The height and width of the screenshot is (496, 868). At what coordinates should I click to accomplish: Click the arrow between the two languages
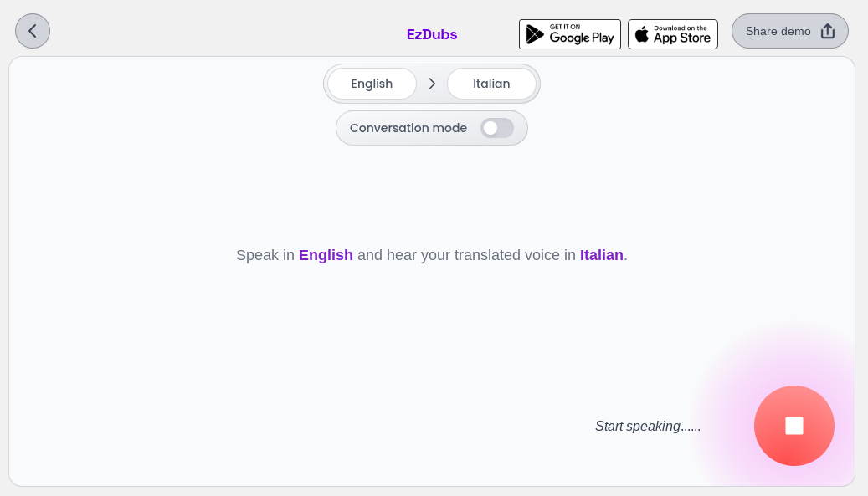432,84
